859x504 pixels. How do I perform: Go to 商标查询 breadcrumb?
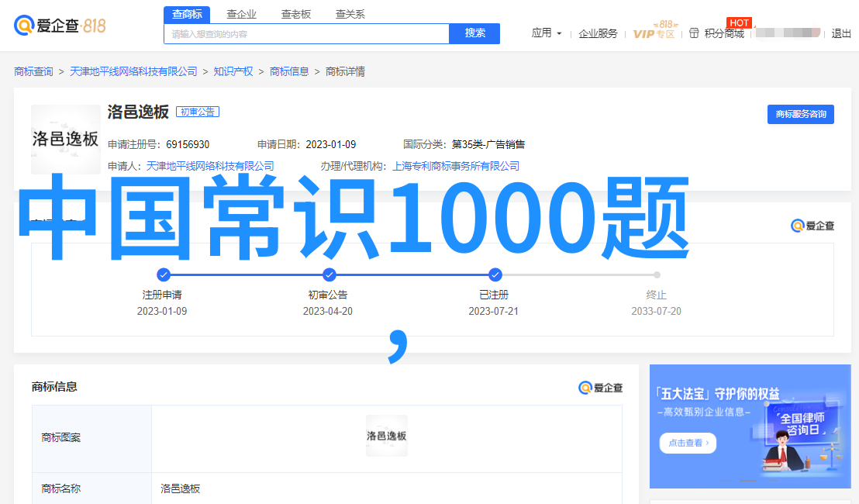click(33, 72)
